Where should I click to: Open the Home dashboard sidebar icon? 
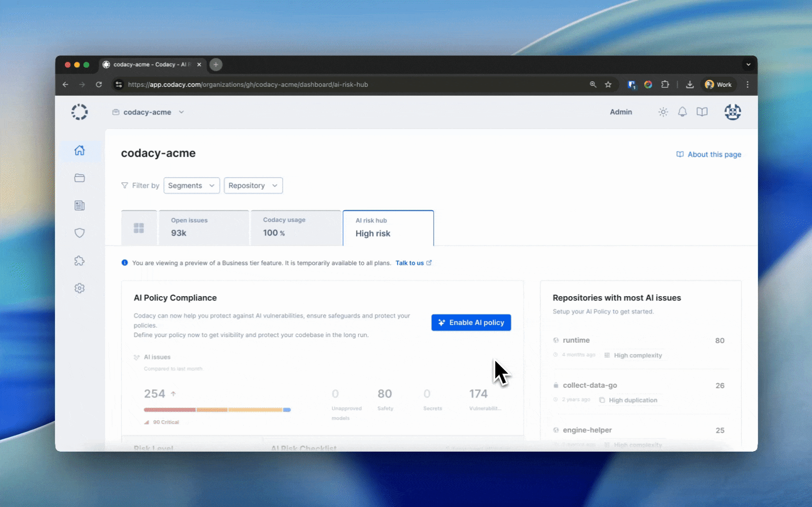[x=79, y=150]
